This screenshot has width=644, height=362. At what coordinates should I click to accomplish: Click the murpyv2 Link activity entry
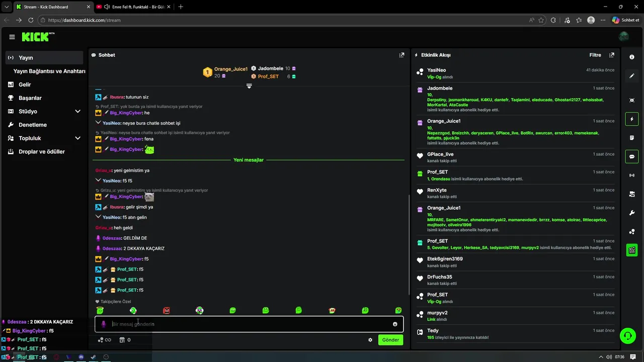point(515,316)
